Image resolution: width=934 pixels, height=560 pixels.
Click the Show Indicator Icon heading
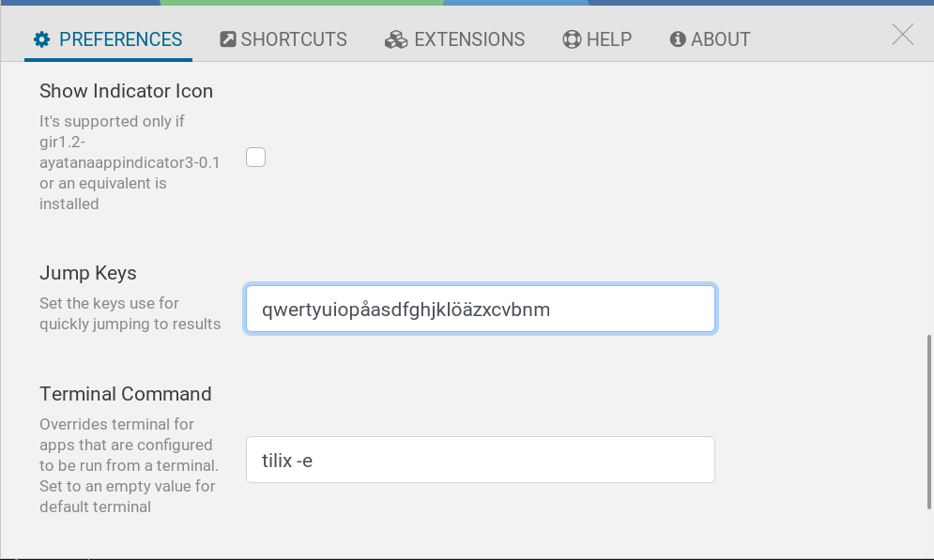[126, 91]
